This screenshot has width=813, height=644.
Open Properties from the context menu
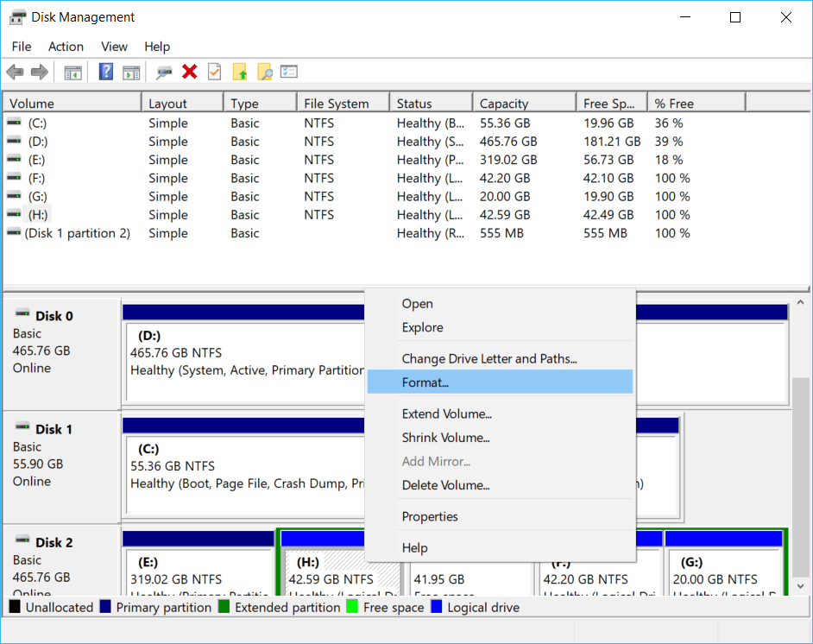(x=429, y=516)
